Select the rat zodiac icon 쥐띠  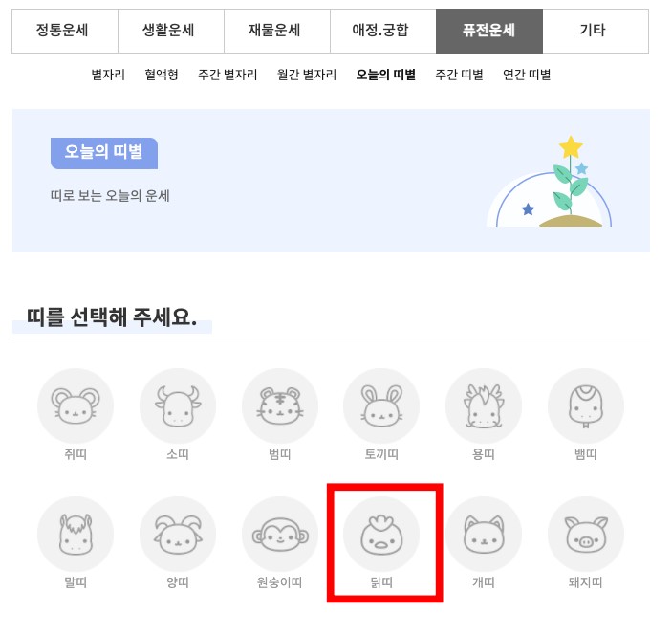pyautogui.click(x=76, y=405)
